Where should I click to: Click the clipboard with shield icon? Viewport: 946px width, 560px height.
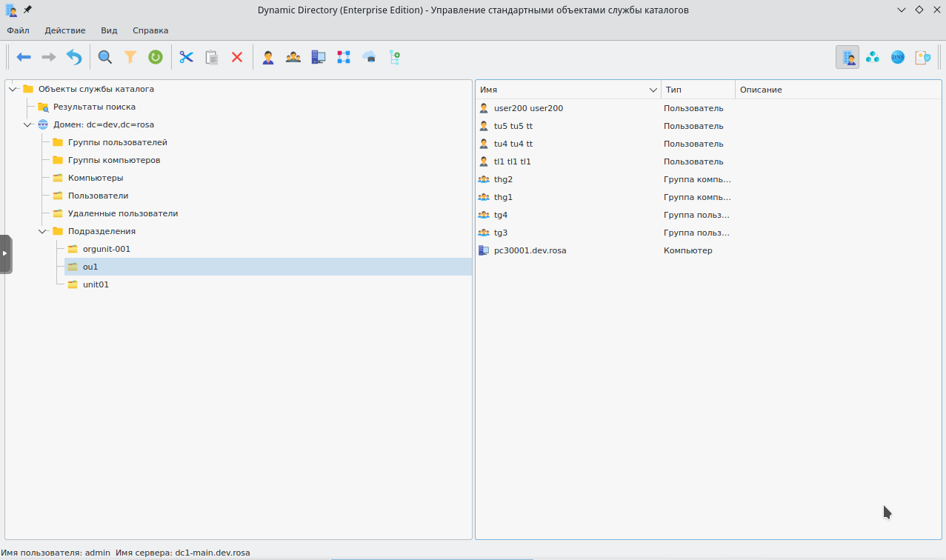[x=922, y=57]
